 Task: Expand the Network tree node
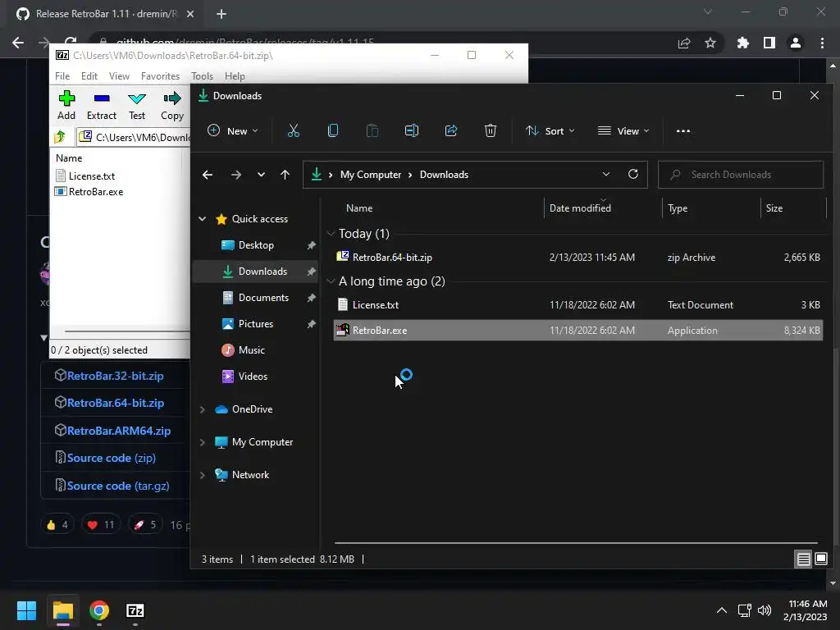(203, 475)
